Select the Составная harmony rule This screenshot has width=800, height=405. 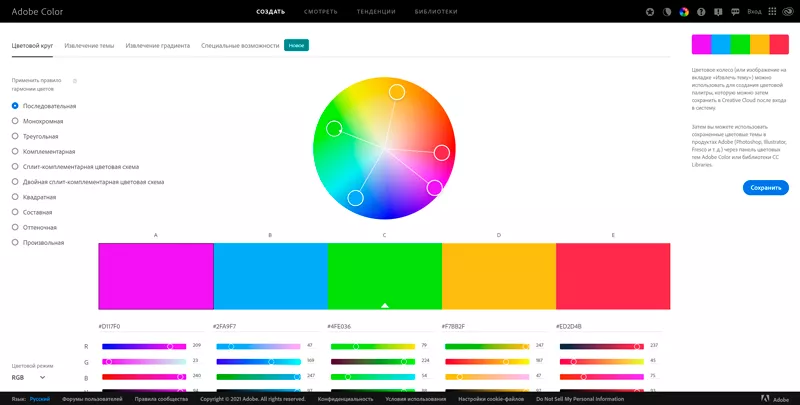pos(32,212)
